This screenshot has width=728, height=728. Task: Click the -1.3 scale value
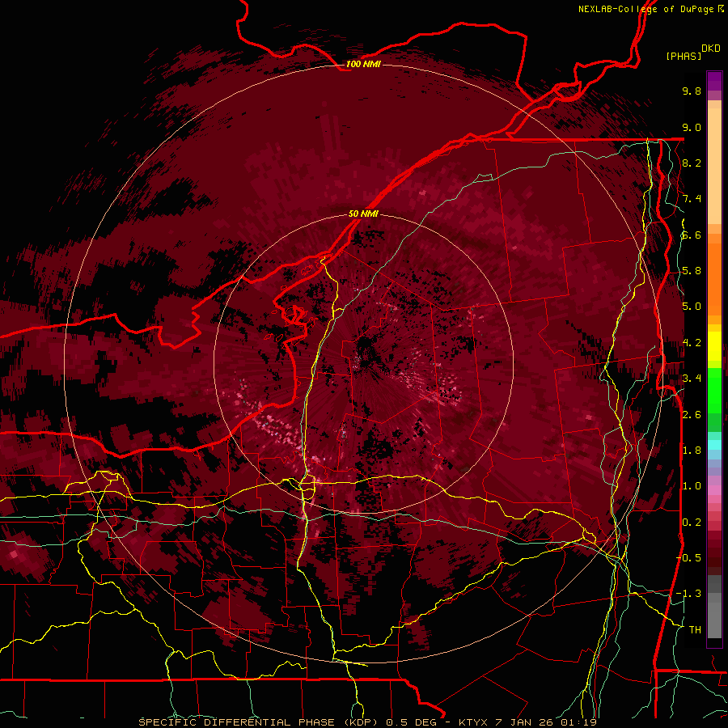pyautogui.click(x=689, y=594)
